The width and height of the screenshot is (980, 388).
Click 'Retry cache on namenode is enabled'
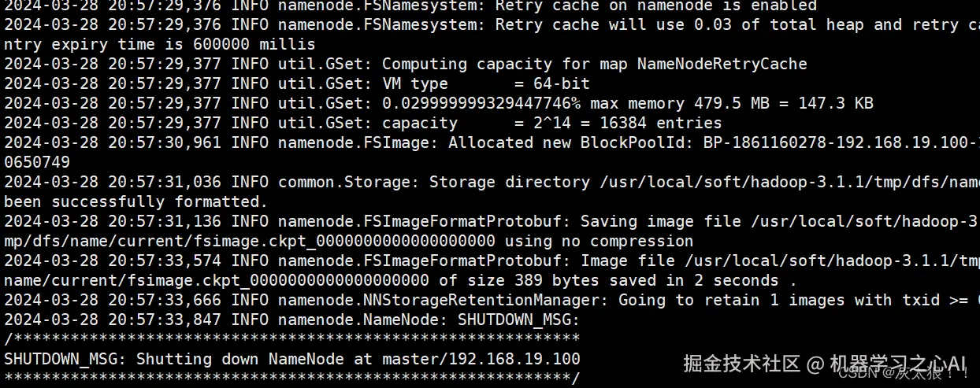(x=655, y=6)
